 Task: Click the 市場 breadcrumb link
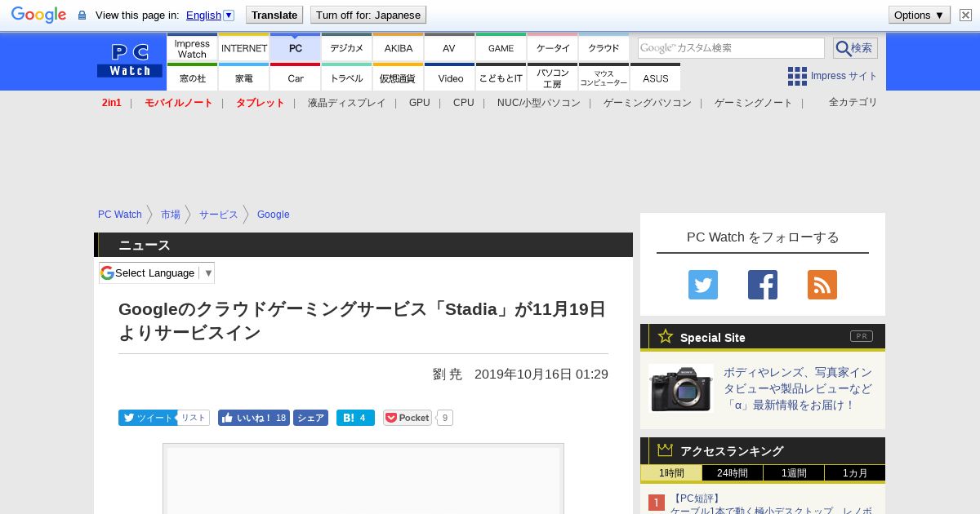pyautogui.click(x=171, y=215)
